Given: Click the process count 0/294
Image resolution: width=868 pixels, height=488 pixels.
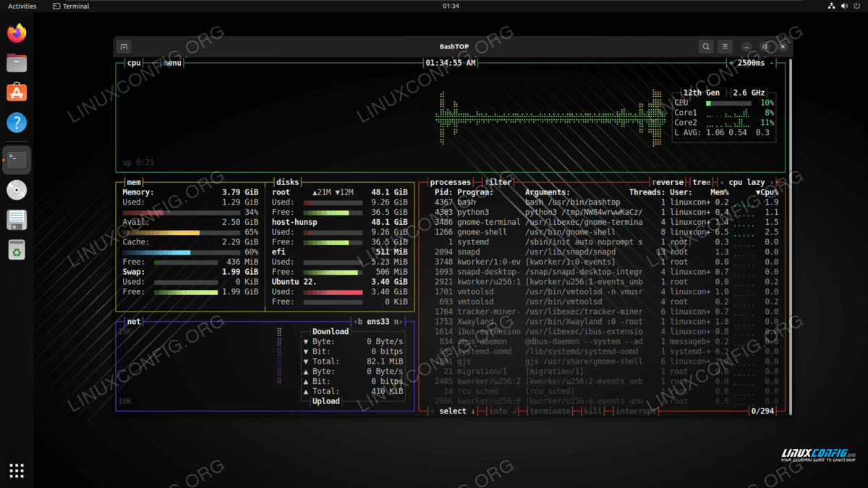Looking at the screenshot, I should click(762, 411).
